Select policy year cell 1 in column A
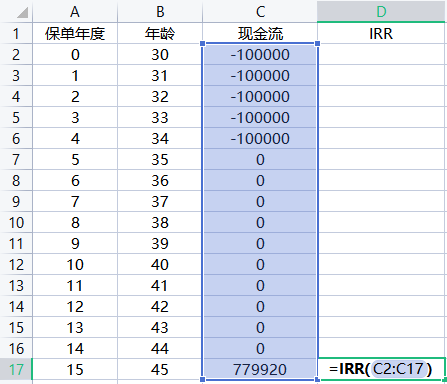The height and width of the screenshot is (384, 447). [x=75, y=75]
